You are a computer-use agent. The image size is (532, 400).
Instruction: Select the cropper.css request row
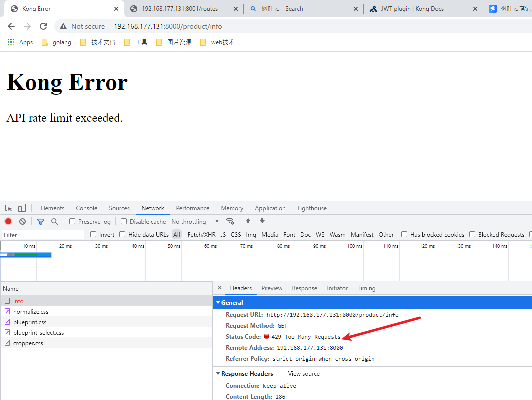point(107,343)
